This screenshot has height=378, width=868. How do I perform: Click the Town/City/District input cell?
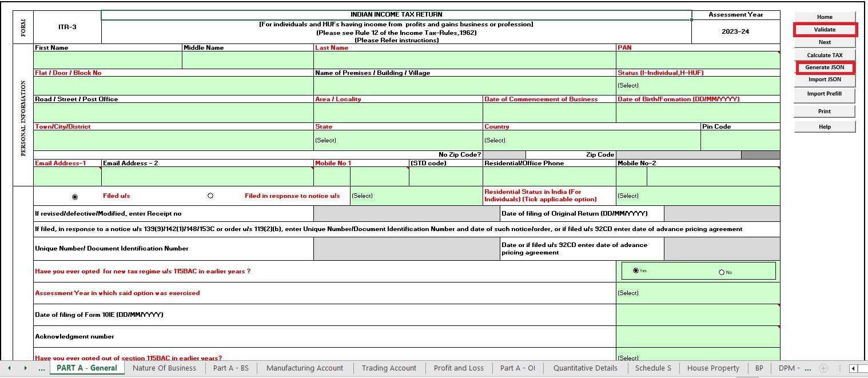click(174, 140)
